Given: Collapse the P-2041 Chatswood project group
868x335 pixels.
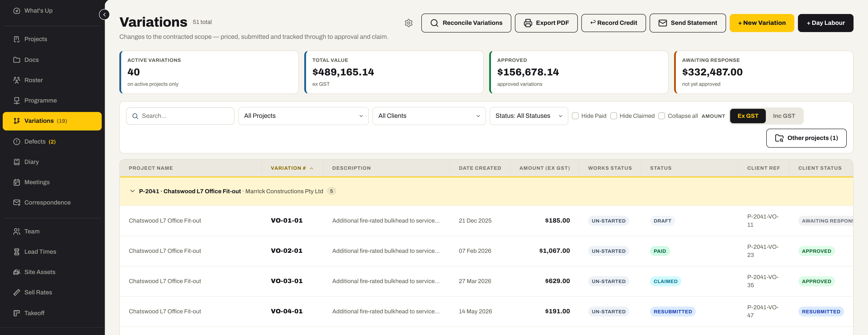Looking at the screenshot, I should [x=132, y=191].
